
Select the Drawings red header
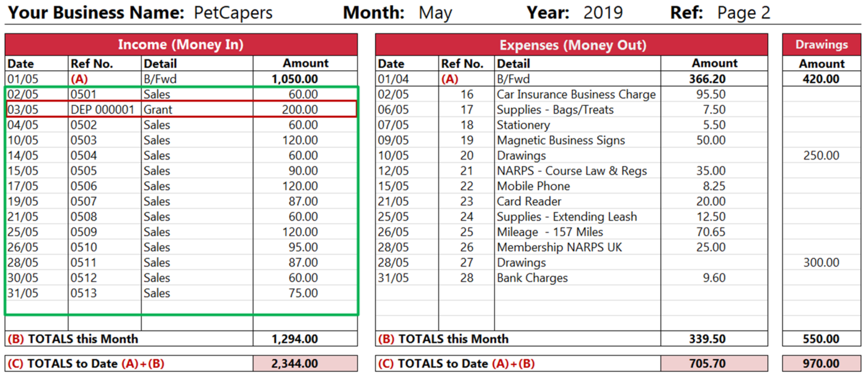click(821, 45)
